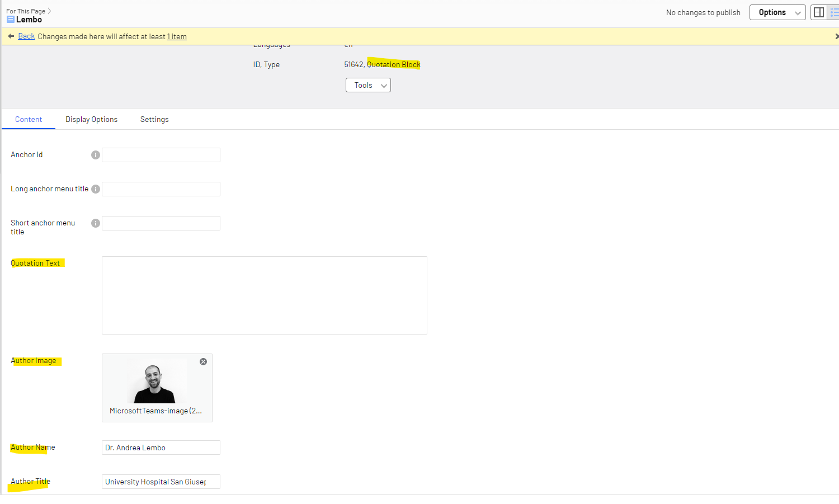Click the blue block icon beside Lembo
The image size is (839, 504).
pos(10,20)
